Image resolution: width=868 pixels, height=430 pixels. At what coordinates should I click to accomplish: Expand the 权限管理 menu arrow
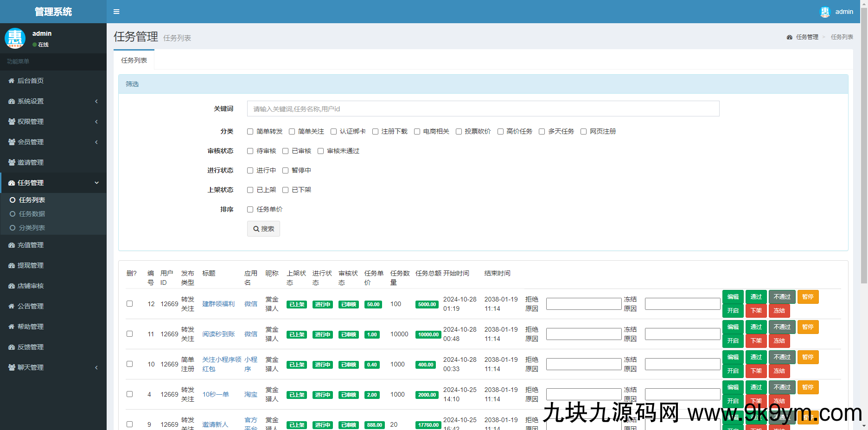96,122
